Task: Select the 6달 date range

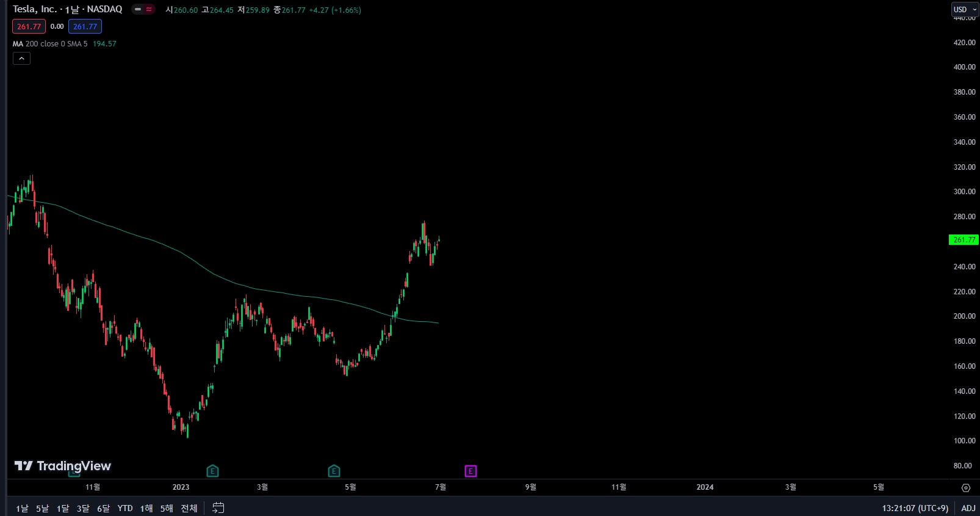Action: point(103,508)
